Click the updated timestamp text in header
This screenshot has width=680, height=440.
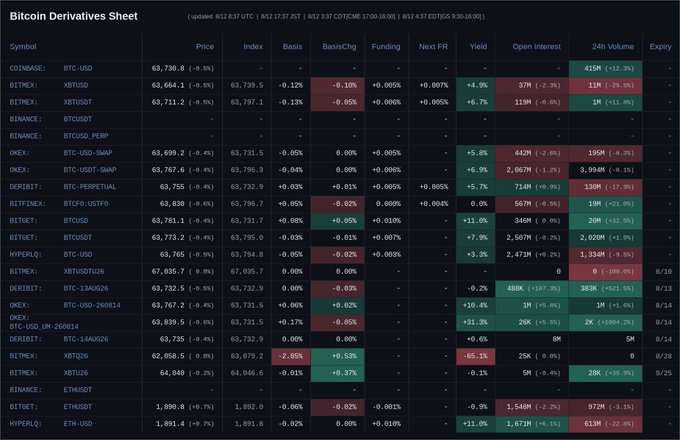(336, 16)
